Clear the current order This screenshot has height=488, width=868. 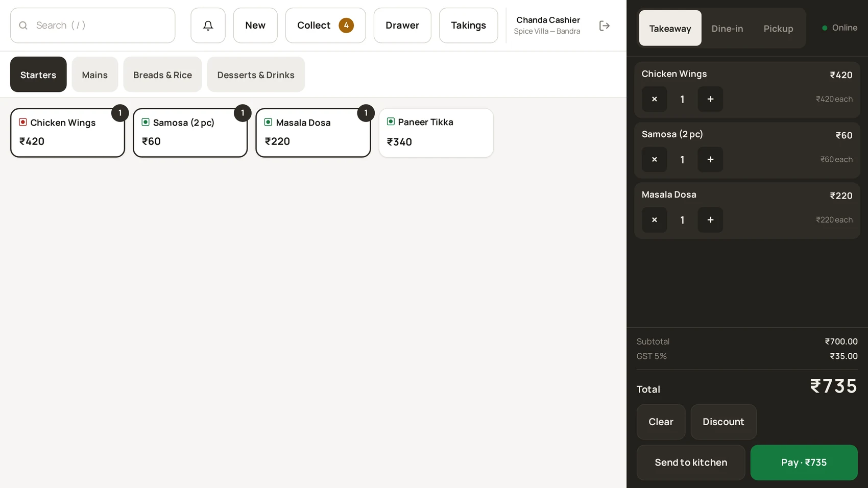pos(661,422)
